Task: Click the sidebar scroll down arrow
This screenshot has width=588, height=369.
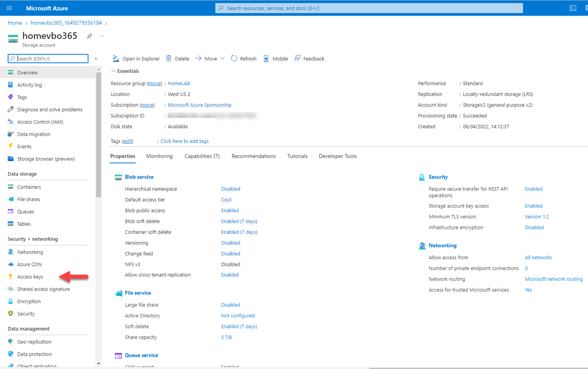Action: pos(99,363)
